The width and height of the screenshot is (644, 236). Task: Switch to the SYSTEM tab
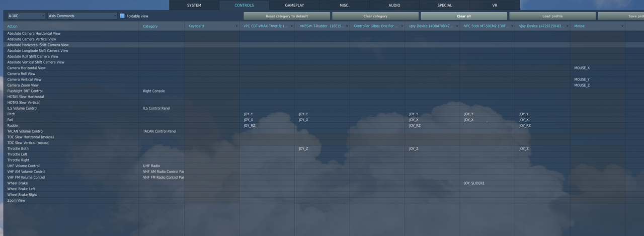[194, 5]
